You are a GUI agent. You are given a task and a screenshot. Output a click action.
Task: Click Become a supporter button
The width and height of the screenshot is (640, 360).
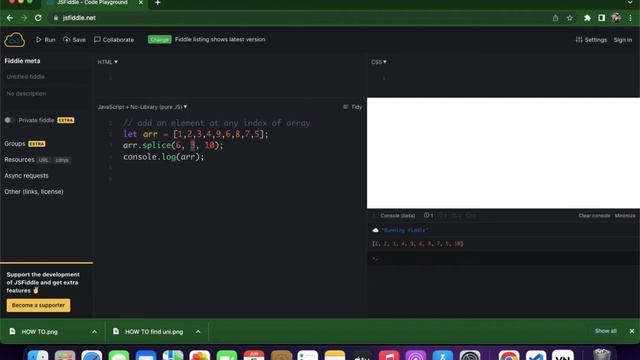(x=38, y=305)
